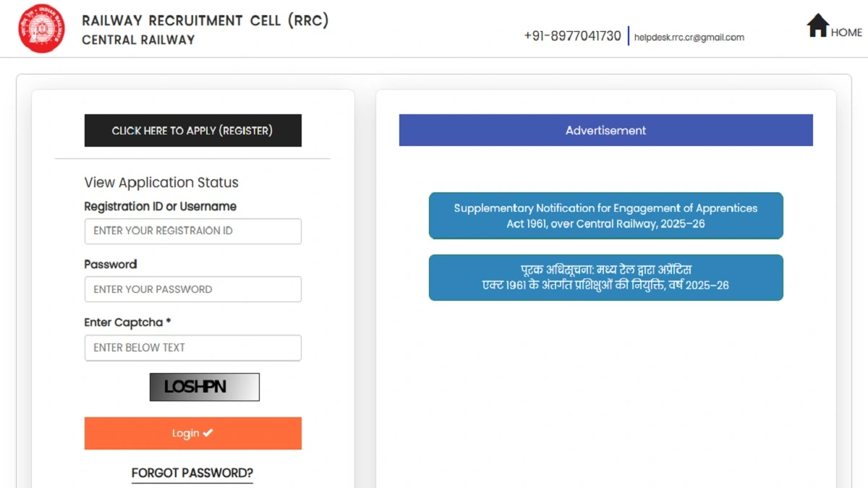This screenshot has width=868, height=488.
Task: Click the Registration ID or Username label
Action: [160, 207]
